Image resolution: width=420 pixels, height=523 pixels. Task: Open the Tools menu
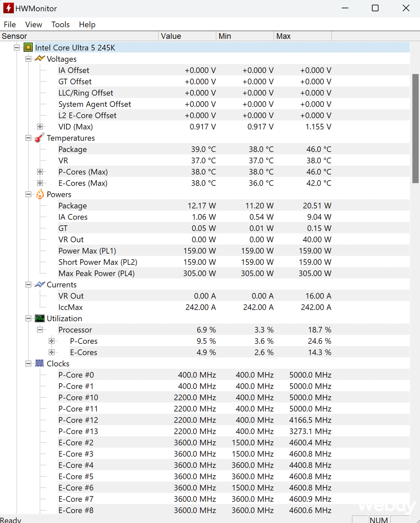61,25
